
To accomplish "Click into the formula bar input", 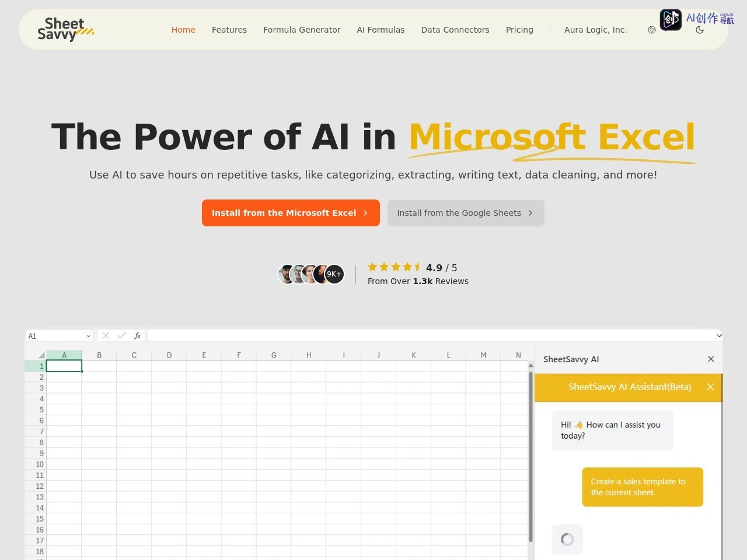I will [x=431, y=335].
